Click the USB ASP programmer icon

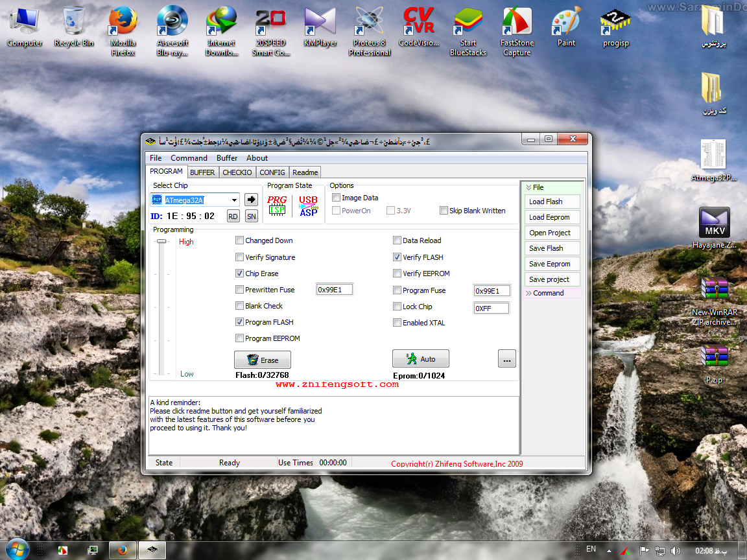[308, 205]
